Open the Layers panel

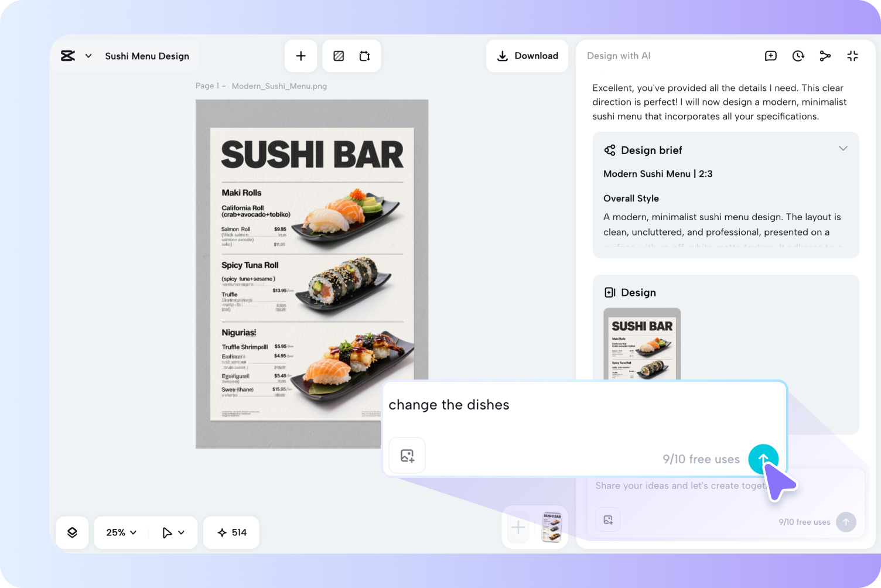(72, 532)
